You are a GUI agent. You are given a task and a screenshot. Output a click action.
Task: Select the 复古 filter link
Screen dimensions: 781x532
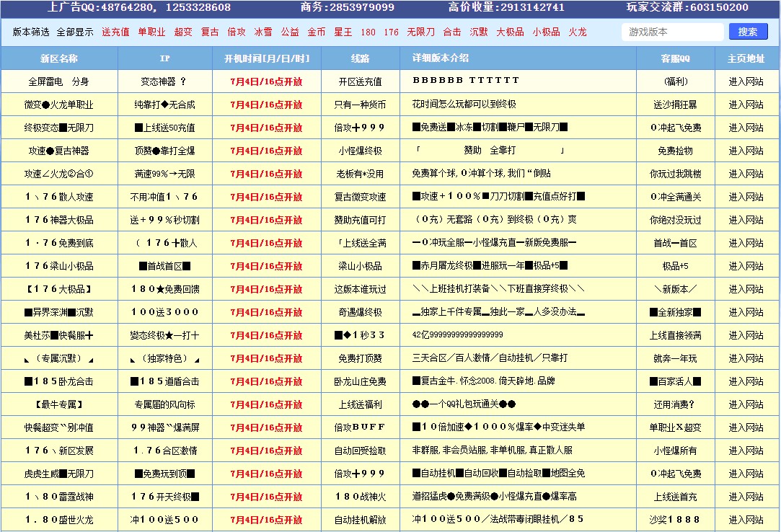tap(211, 32)
